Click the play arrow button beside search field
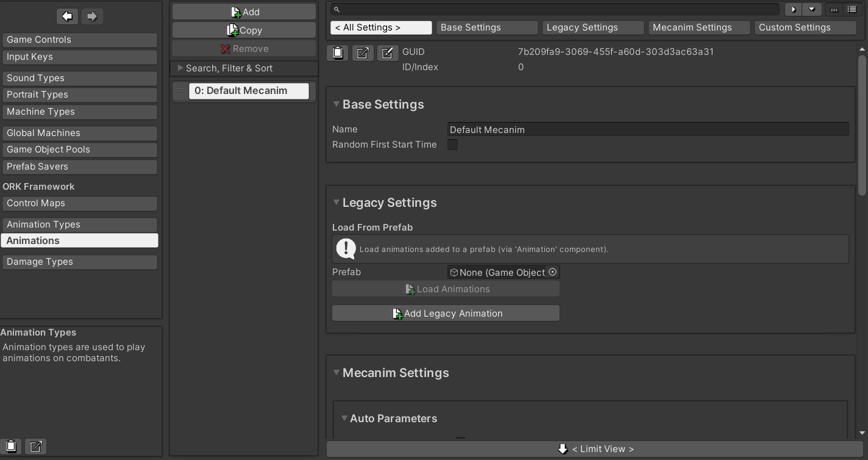The width and height of the screenshot is (868, 460). (793, 9)
